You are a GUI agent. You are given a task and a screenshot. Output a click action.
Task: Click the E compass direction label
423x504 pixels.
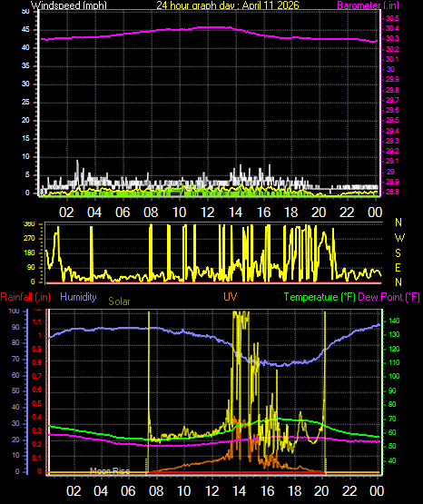[x=398, y=267]
